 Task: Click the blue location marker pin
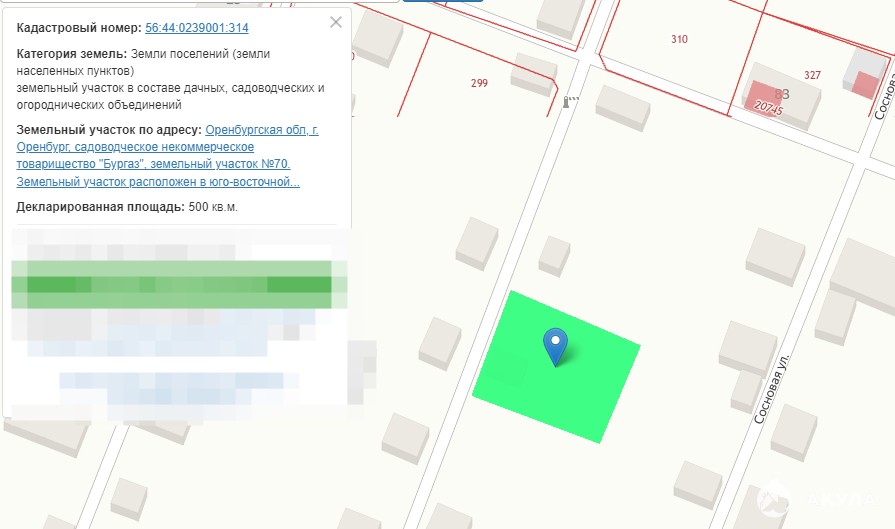(555, 344)
